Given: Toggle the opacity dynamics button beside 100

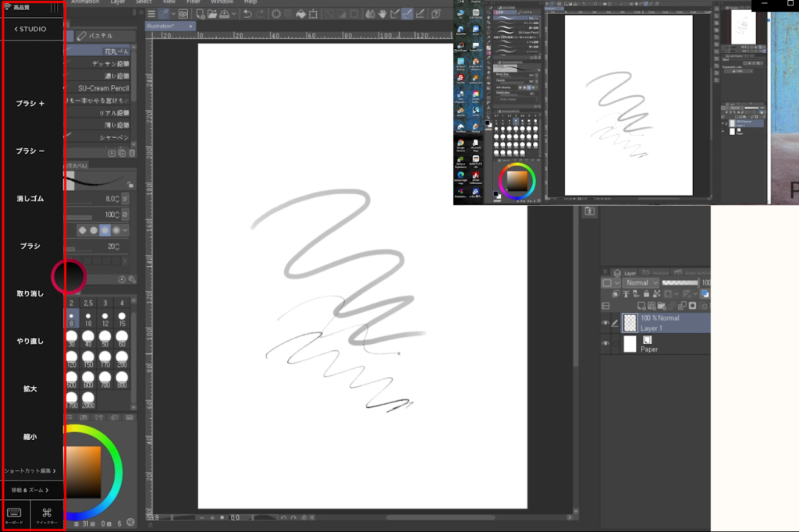Looking at the screenshot, I should 125,215.
